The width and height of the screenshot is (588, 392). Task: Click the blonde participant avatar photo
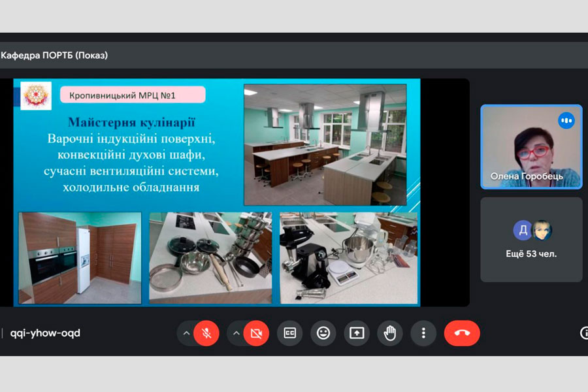click(542, 230)
